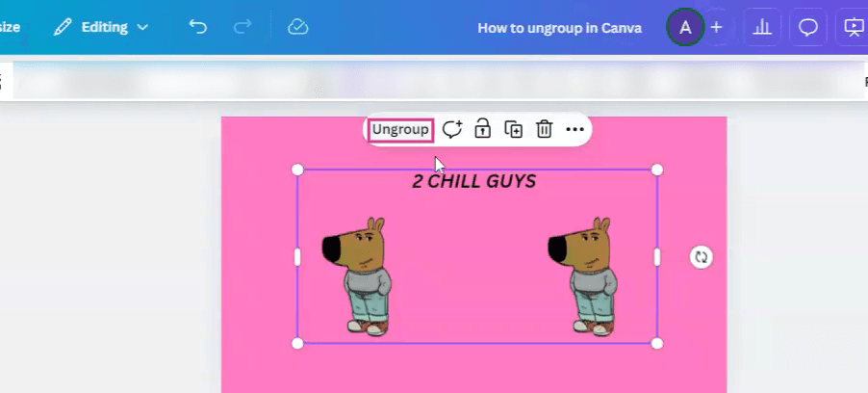
Task: Select the 2 CHILL GUYS heading text
Action: coord(474,181)
